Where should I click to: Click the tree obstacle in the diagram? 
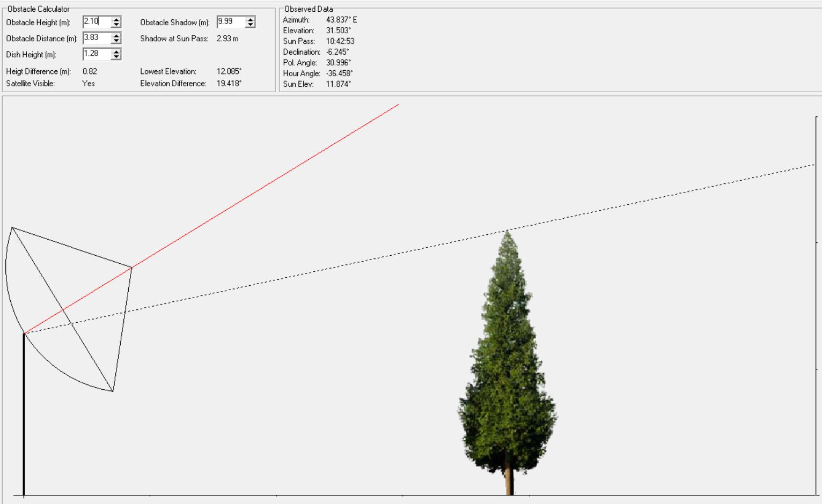click(x=507, y=362)
